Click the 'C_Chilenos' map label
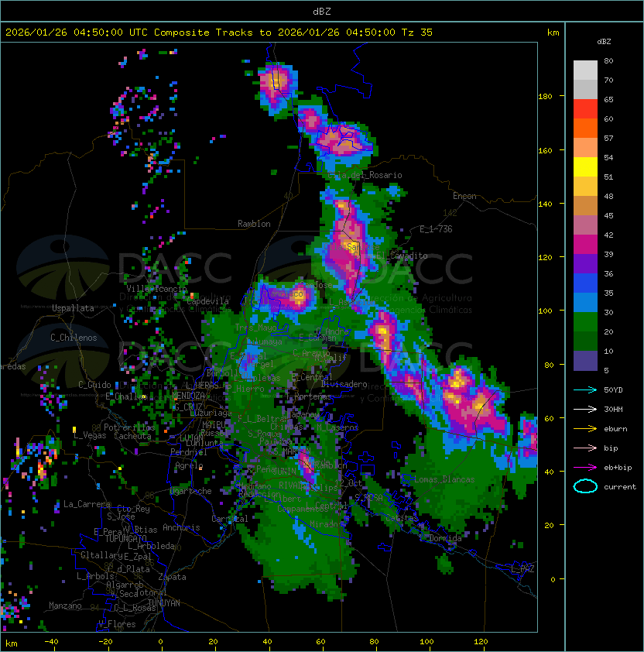 point(74,338)
